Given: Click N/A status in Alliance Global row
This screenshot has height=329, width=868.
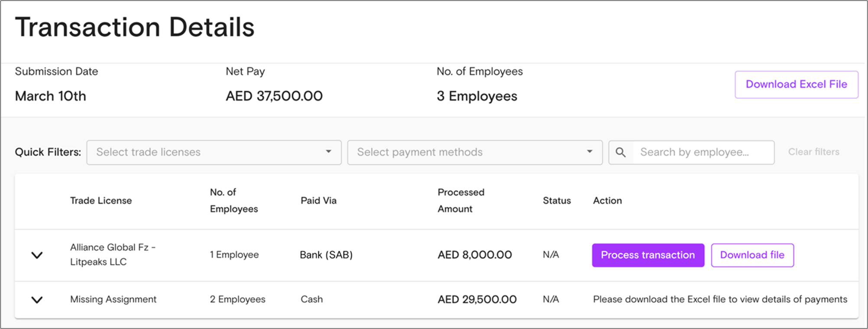Looking at the screenshot, I should pyautogui.click(x=551, y=254).
